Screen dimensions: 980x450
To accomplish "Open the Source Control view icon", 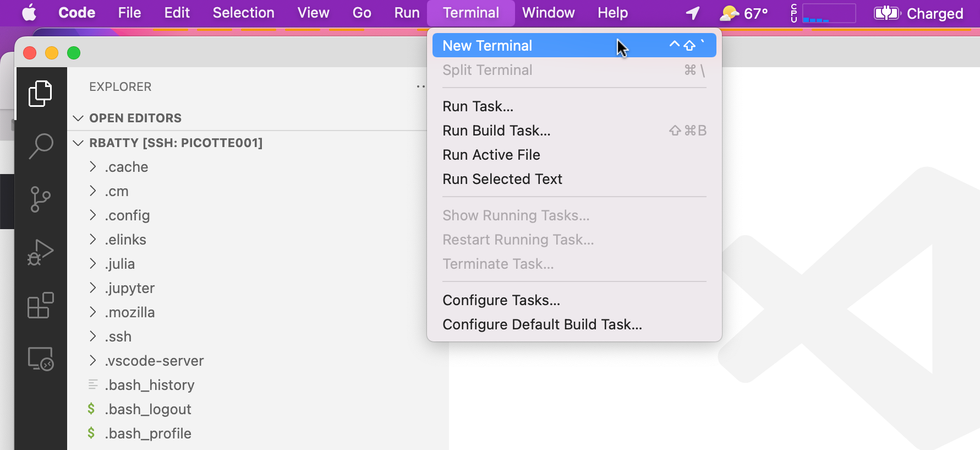I will (x=41, y=199).
